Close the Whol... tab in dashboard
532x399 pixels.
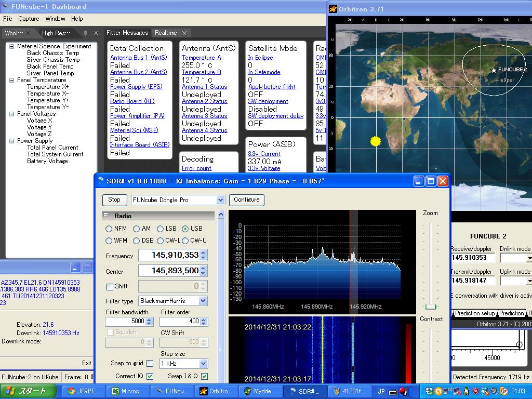(x=28, y=33)
